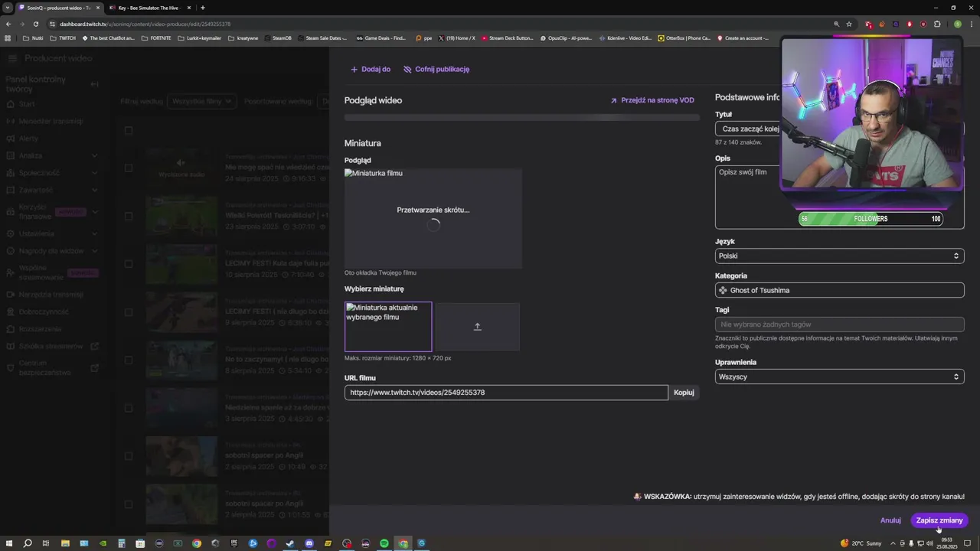Open the Chrome extensions puzzle icon
Image resolution: width=980 pixels, height=551 pixels.
(x=937, y=24)
